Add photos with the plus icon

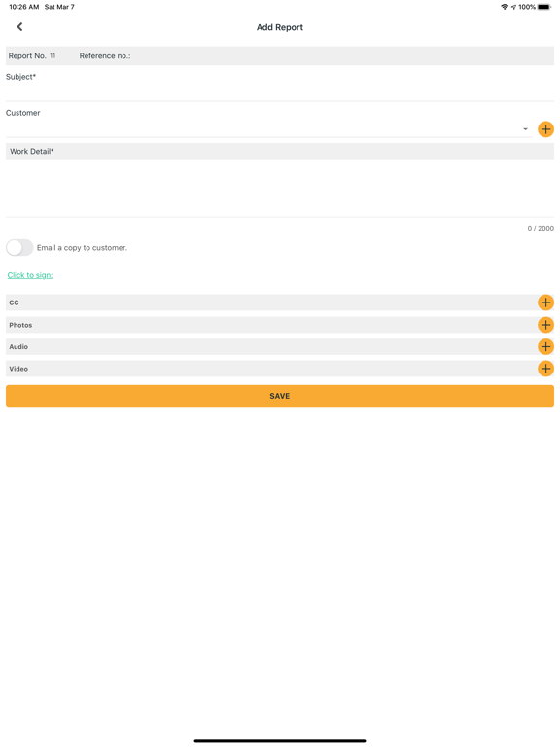pyautogui.click(x=545, y=325)
